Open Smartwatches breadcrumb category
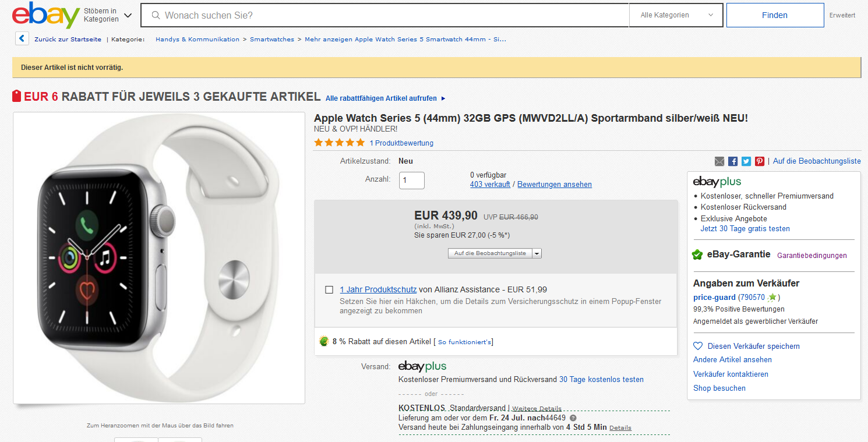Viewport: 868px width, 442px height. 272,40
